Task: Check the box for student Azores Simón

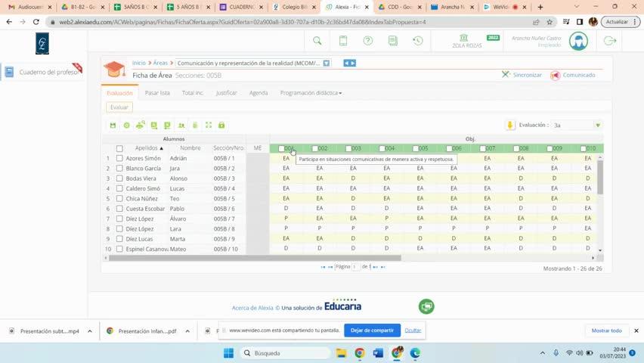Action: [119, 159]
